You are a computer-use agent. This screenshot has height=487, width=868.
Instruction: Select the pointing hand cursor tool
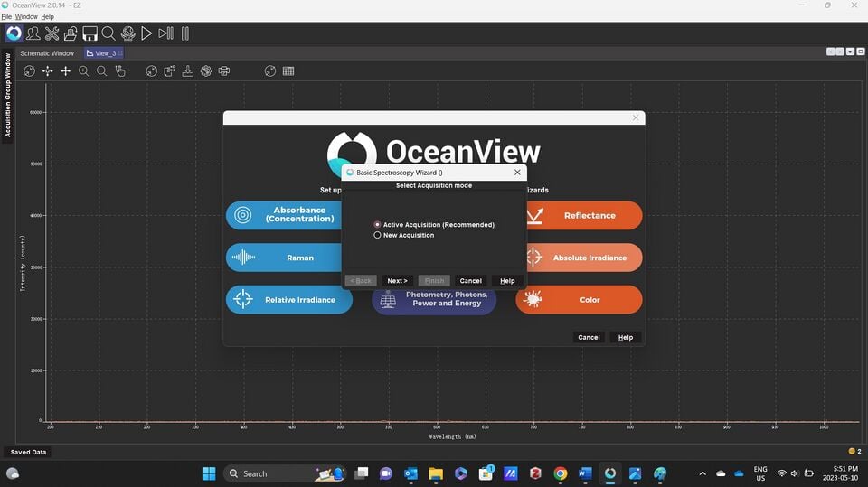(x=120, y=70)
